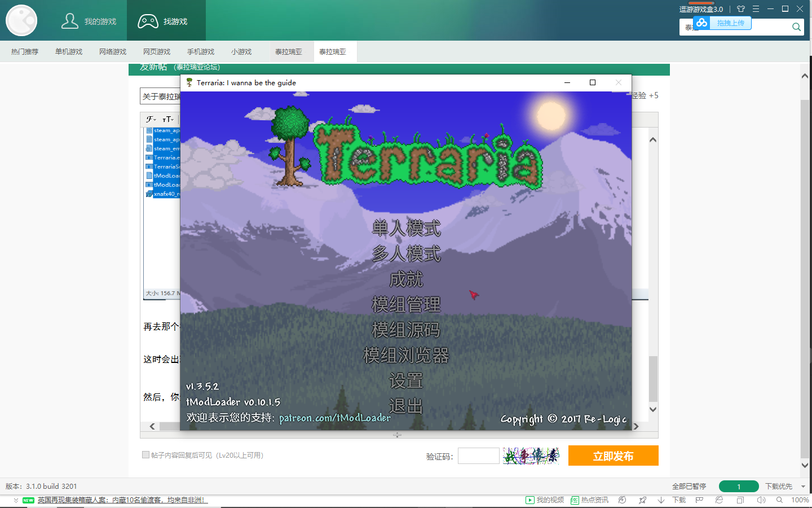Click the NEW badge icon in news ticker
Viewport: 812px width, 508px height.
coord(28,500)
